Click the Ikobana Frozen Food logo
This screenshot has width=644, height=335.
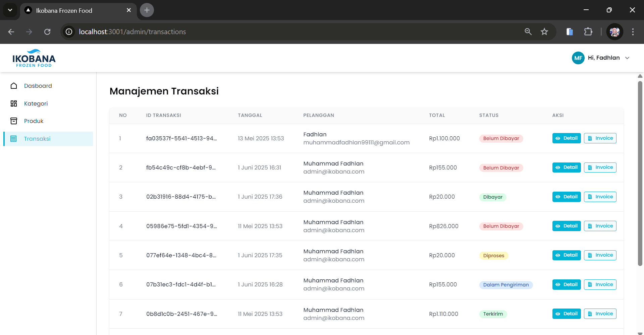[34, 58]
